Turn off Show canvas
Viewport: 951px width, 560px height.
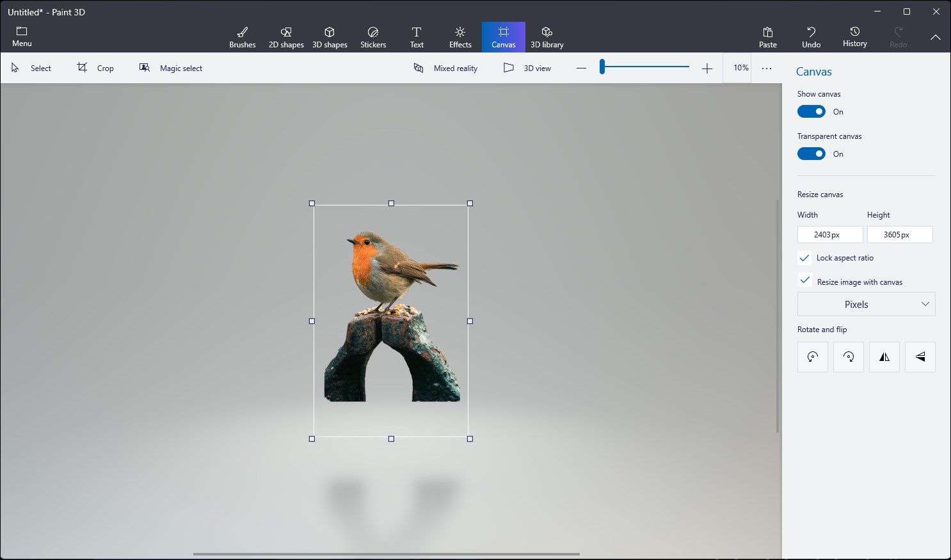click(x=811, y=111)
